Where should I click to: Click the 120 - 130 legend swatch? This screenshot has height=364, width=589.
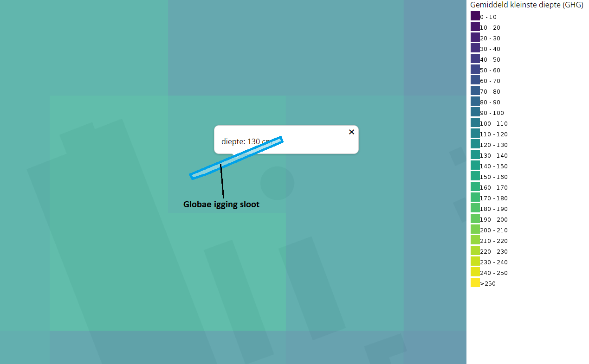tap(475, 144)
